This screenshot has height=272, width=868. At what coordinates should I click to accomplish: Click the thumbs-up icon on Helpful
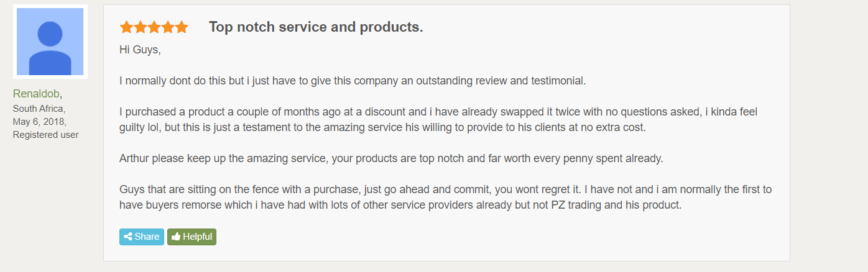[176, 237]
